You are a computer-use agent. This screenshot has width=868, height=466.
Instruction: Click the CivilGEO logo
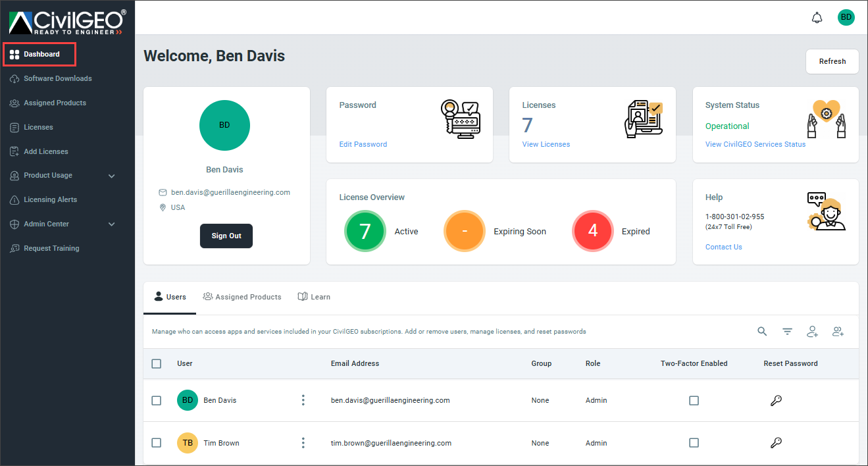66,22
